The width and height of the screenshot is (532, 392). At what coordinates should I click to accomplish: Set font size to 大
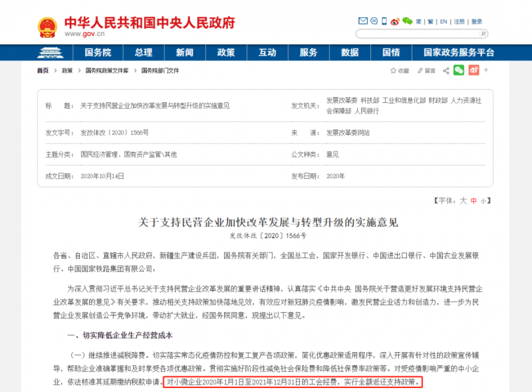(x=464, y=200)
